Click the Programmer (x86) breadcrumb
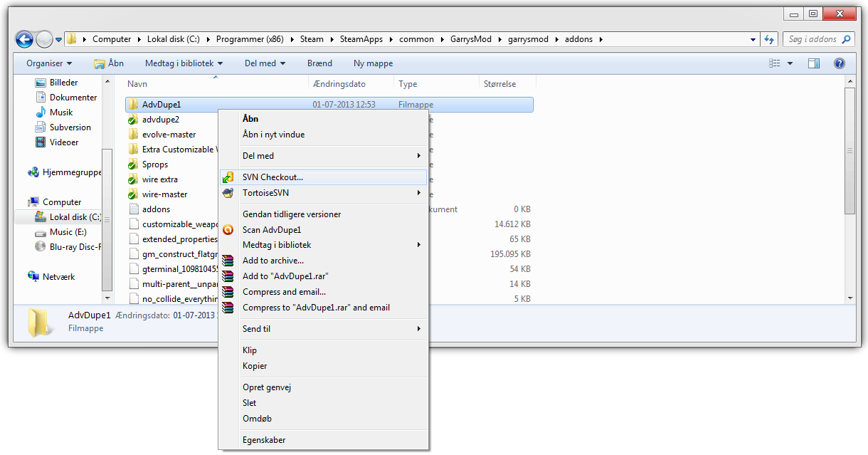Screen dimensions: 868x455 click(250, 39)
